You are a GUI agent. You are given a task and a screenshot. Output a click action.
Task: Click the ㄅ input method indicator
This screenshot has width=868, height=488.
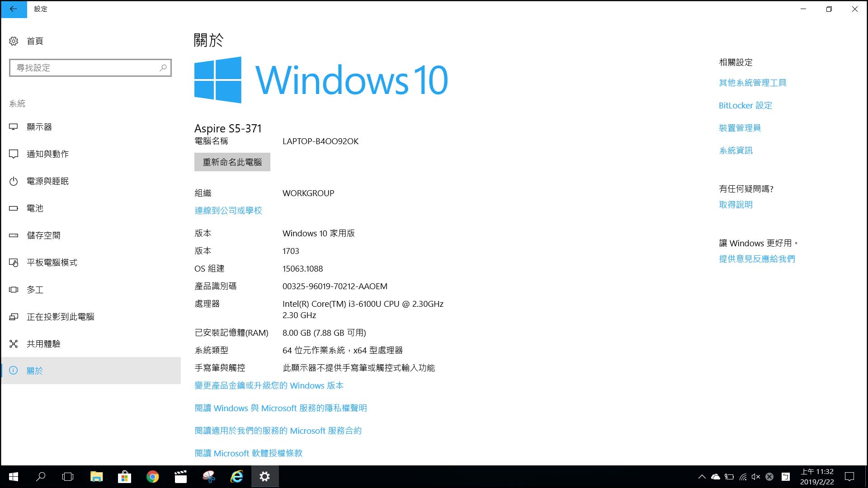coord(786,477)
